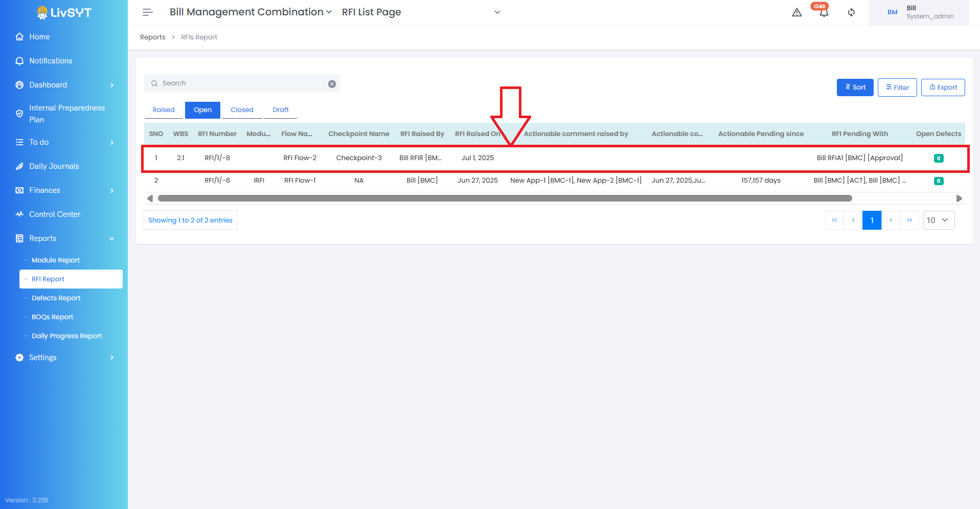
Task: Click the Sort button
Action: point(855,87)
